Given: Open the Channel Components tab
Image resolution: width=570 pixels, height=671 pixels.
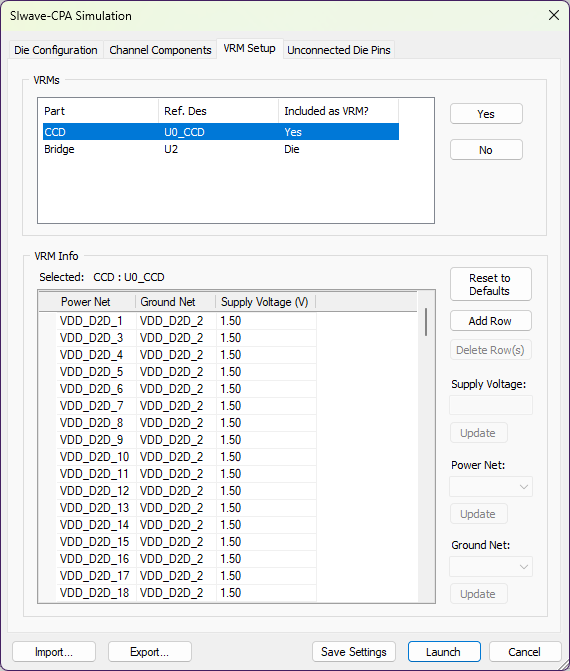Looking at the screenshot, I should tap(160, 50).
